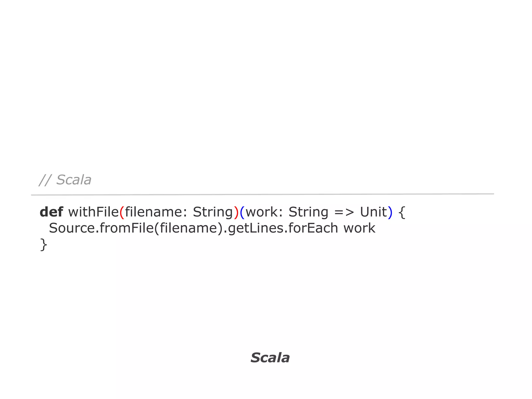The width and height of the screenshot is (532, 399).
Task: Click the word "Source" in the method body
Action: pyautogui.click(x=72, y=228)
